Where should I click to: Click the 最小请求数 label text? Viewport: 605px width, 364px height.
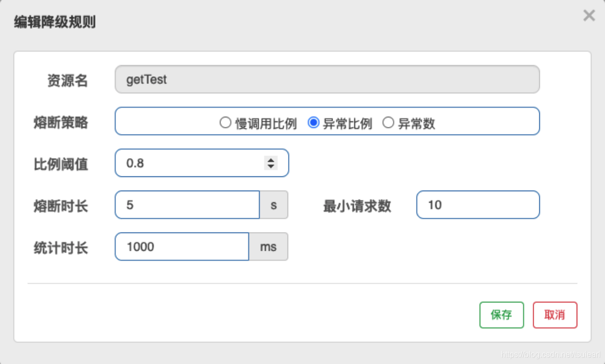(357, 205)
